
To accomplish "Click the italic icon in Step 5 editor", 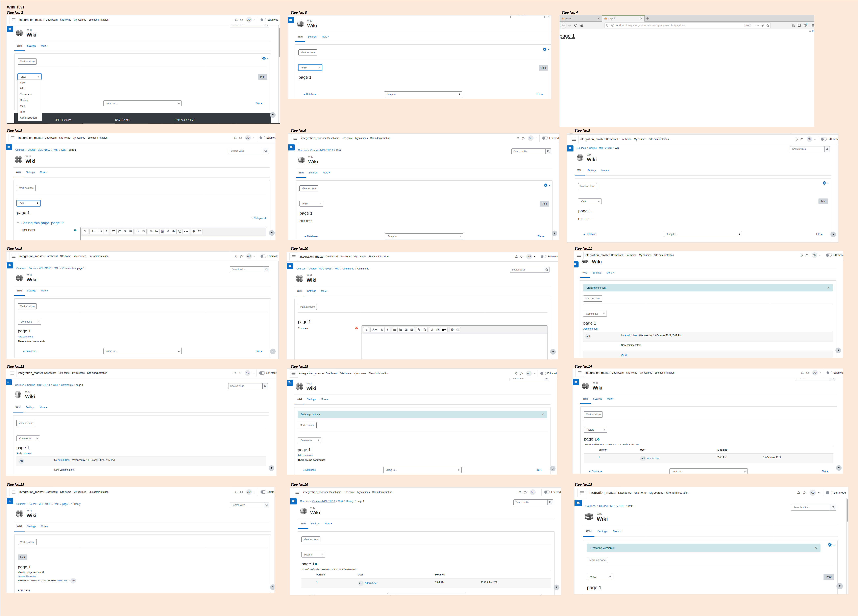I will [106, 231].
